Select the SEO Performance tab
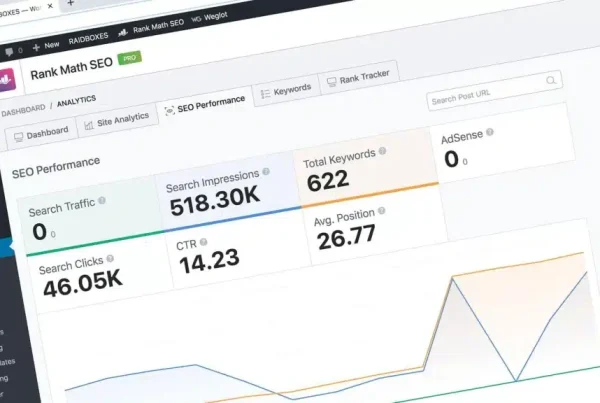Screen dimensions: 600x403 tap(205, 105)
